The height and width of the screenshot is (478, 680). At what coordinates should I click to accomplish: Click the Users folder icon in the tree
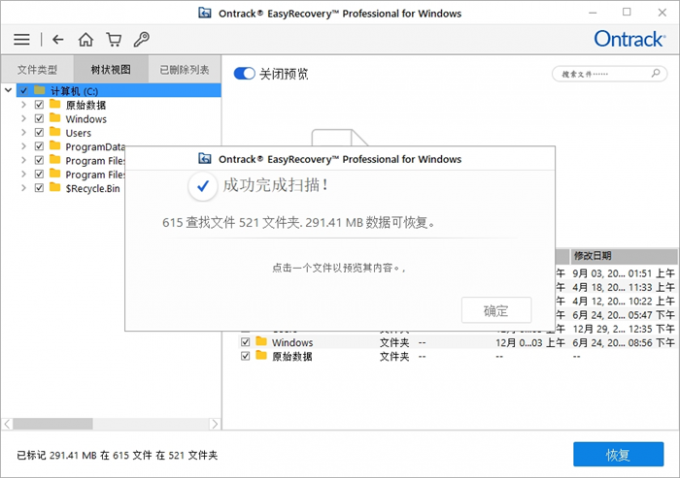tap(55, 132)
